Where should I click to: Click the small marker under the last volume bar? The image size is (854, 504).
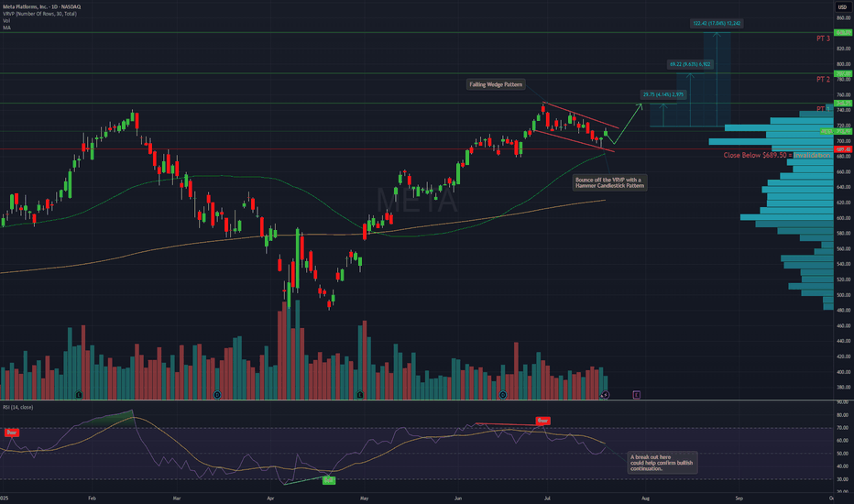[x=605, y=394]
